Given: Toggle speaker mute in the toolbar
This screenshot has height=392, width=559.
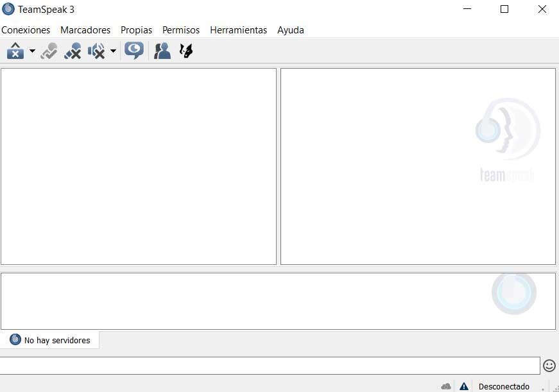Looking at the screenshot, I should [x=96, y=51].
